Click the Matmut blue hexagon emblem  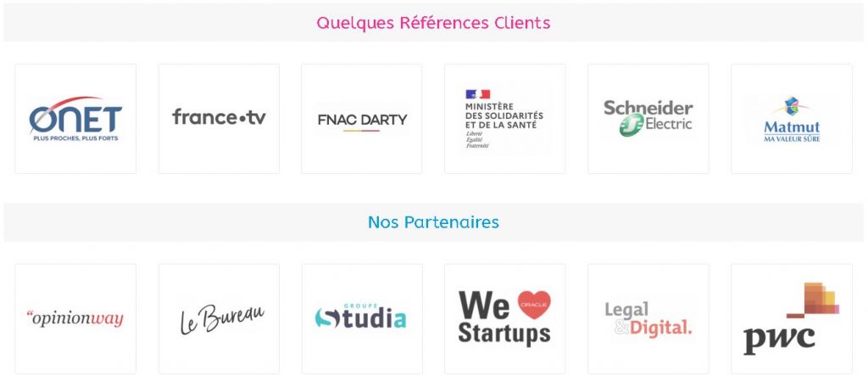792,105
